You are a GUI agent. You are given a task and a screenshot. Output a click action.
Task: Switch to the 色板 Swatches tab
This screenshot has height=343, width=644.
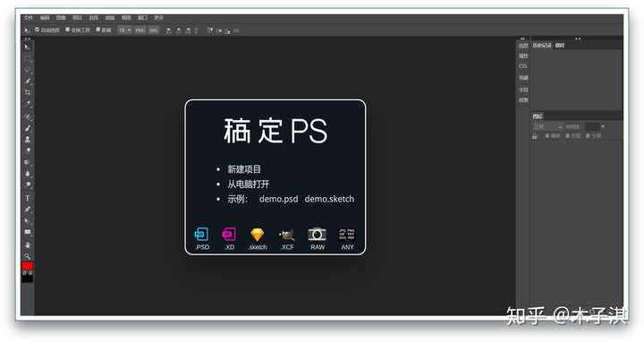560,46
